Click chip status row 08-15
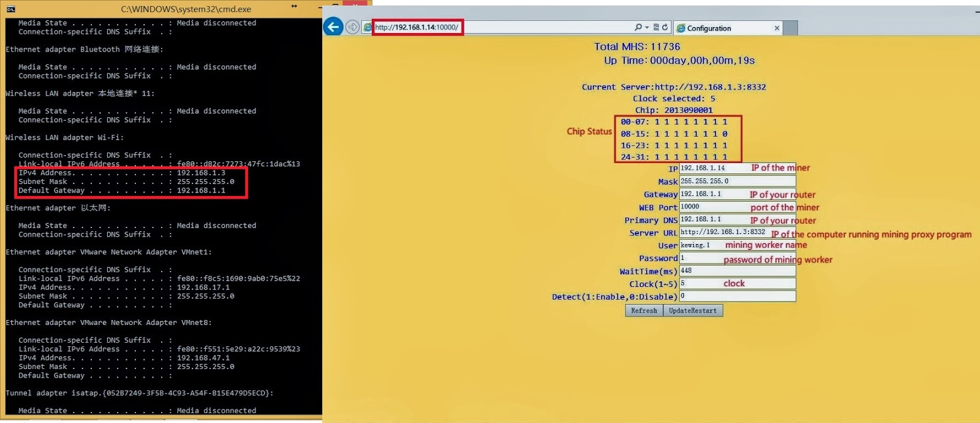The image size is (980, 423). tap(674, 134)
